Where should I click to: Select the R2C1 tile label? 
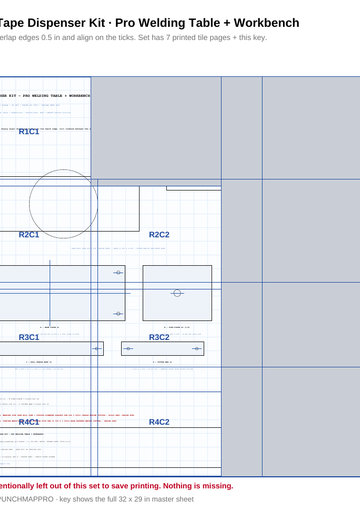pyautogui.click(x=29, y=235)
